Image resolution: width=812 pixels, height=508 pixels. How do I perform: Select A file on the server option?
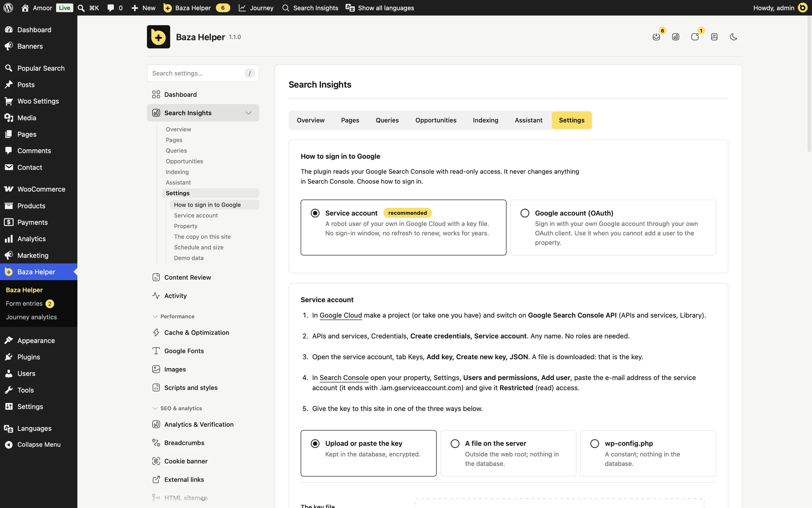(x=455, y=443)
